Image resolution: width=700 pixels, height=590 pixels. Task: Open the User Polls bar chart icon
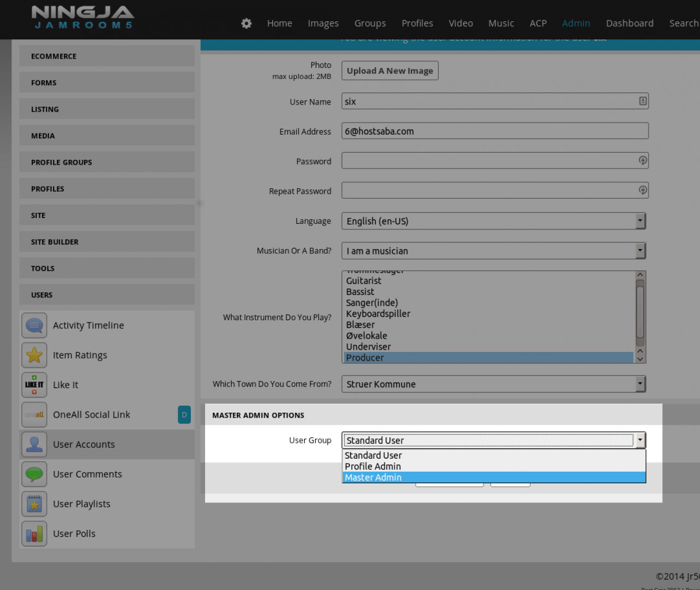click(34, 534)
